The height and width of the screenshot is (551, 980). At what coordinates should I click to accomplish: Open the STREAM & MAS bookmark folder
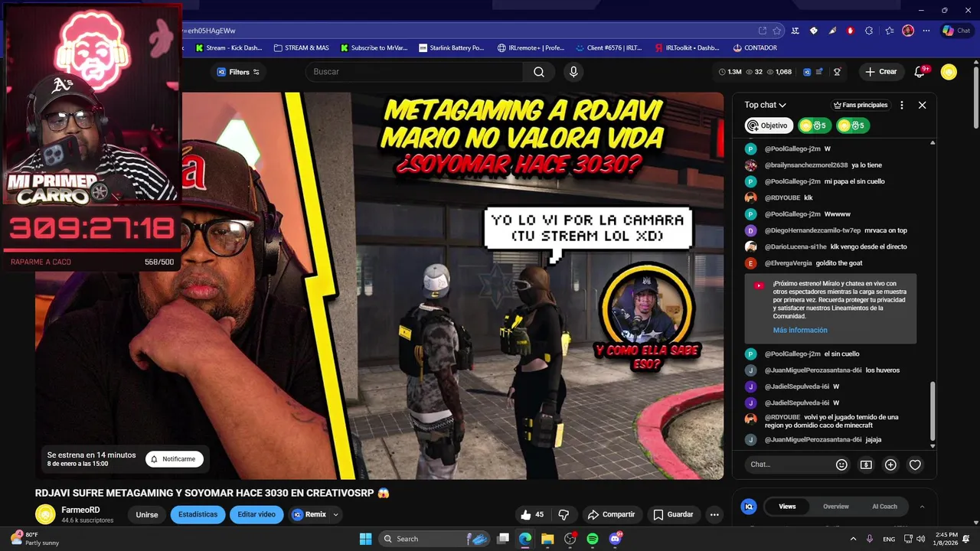(x=301, y=47)
